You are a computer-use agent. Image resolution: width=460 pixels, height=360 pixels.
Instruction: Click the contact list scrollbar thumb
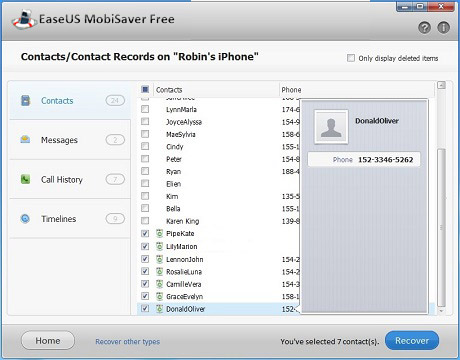(x=441, y=228)
